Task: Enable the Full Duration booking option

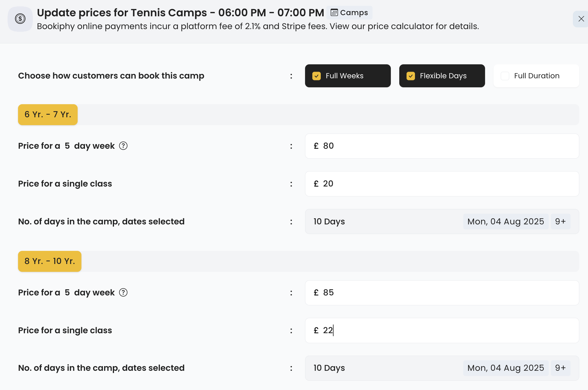Action: tap(505, 76)
